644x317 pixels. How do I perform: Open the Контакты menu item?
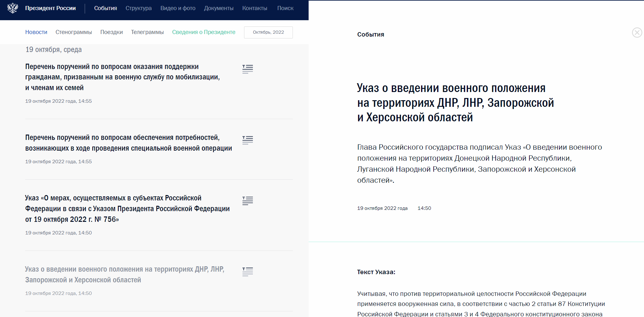255,8
